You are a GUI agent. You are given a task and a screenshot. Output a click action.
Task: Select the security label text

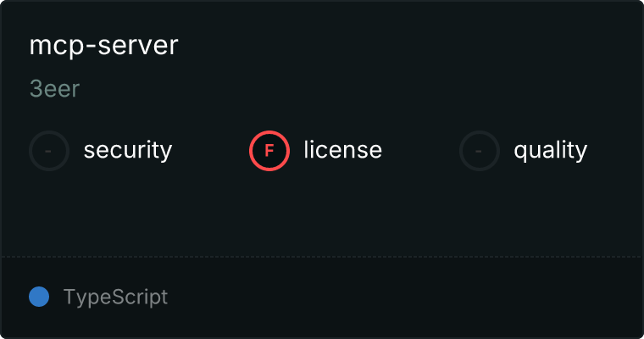pos(128,150)
